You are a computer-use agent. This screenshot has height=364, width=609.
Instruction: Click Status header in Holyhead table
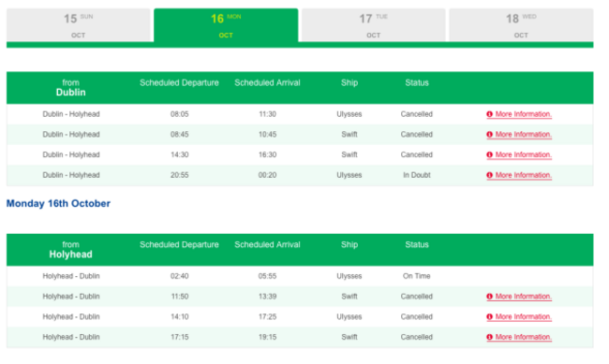[x=417, y=244]
